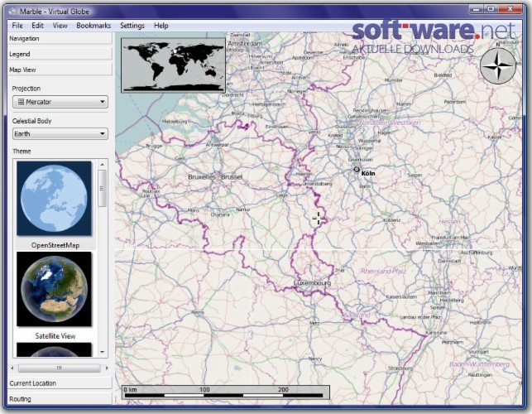The width and height of the screenshot is (532, 414).
Task: Click the sidebar scroll right arrow
Action: coord(107,368)
